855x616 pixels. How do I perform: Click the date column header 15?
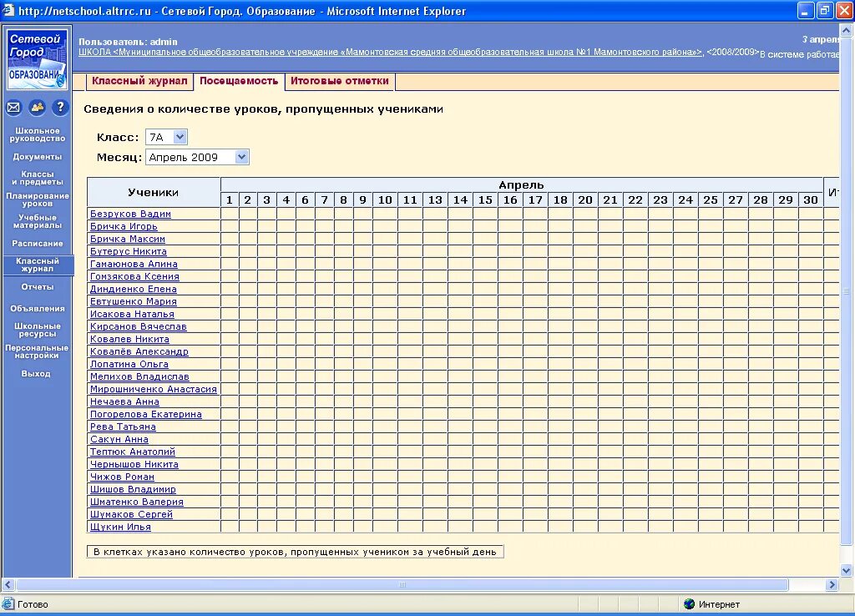click(485, 200)
